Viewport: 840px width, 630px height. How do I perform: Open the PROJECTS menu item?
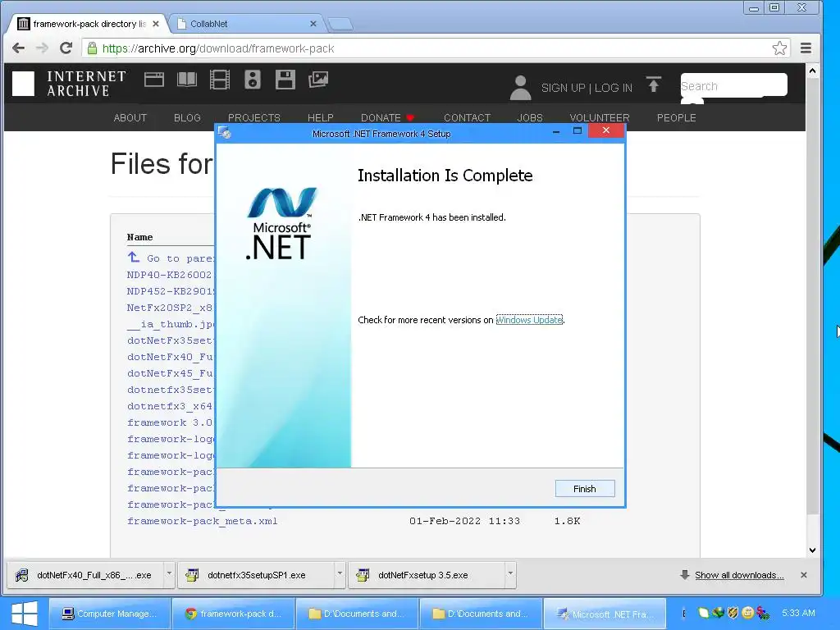pos(254,118)
